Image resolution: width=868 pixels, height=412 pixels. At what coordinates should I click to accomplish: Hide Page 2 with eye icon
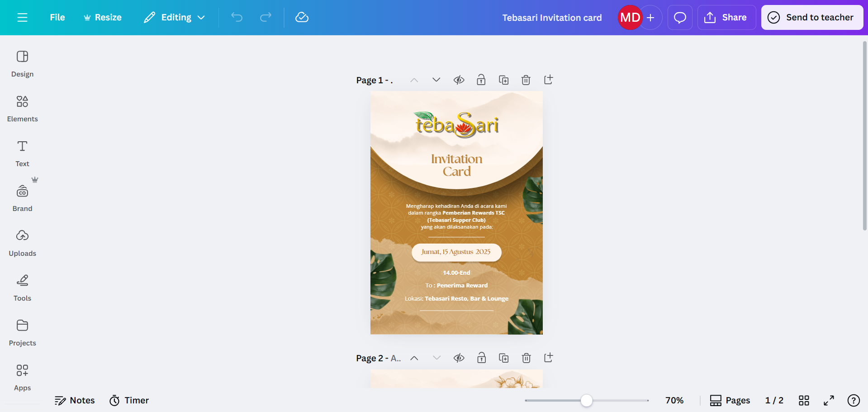coord(459,358)
